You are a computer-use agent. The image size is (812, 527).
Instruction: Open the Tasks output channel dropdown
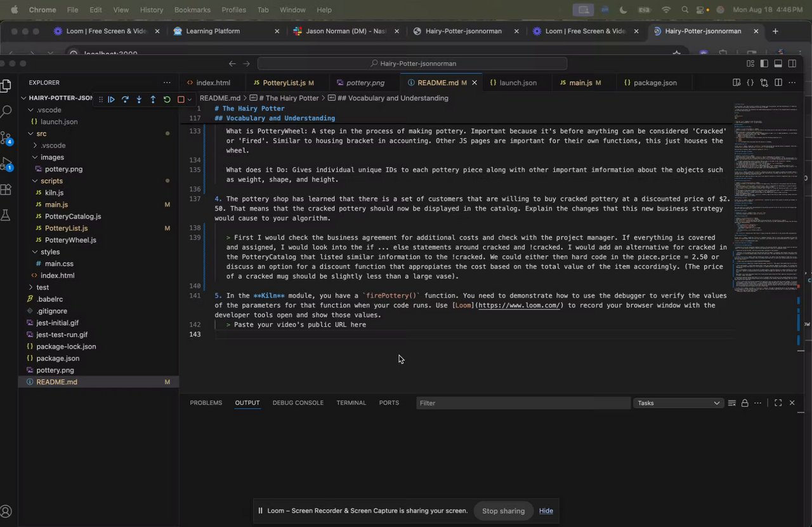pos(678,403)
